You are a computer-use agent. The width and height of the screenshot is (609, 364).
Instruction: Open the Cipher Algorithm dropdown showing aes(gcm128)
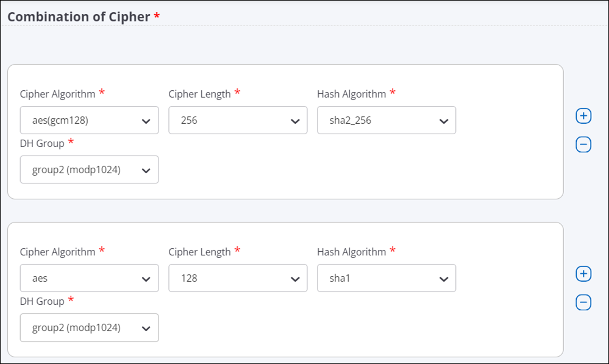pyautogui.click(x=89, y=120)
